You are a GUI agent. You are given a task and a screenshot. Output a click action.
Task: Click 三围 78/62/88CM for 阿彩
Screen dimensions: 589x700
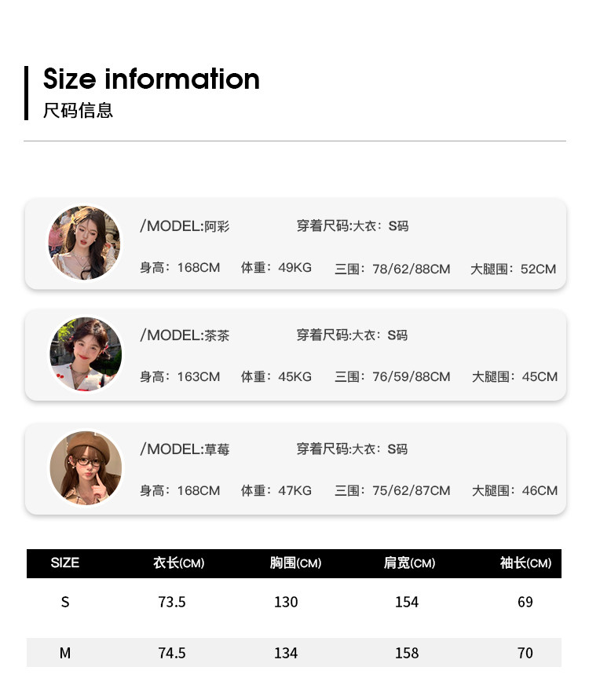[392, 269]
